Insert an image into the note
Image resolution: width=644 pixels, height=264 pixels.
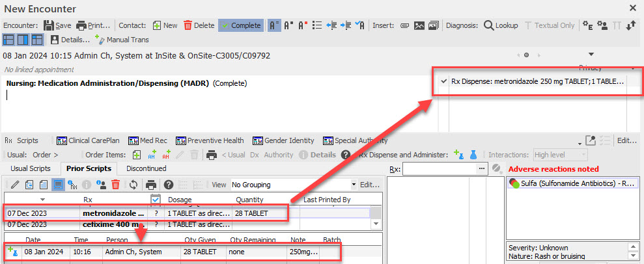(x=419, y=25)
